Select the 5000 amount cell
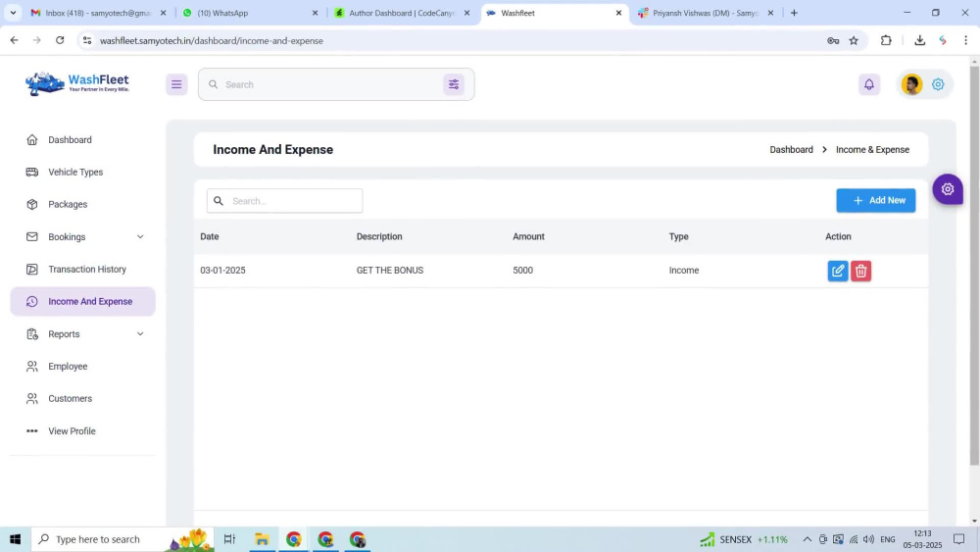 coord(522,271)
